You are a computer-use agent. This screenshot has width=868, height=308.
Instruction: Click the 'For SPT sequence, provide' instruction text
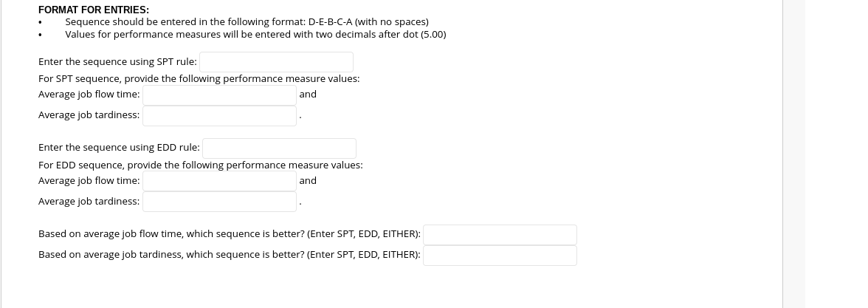pyautogui.click(x=199, y=78)
